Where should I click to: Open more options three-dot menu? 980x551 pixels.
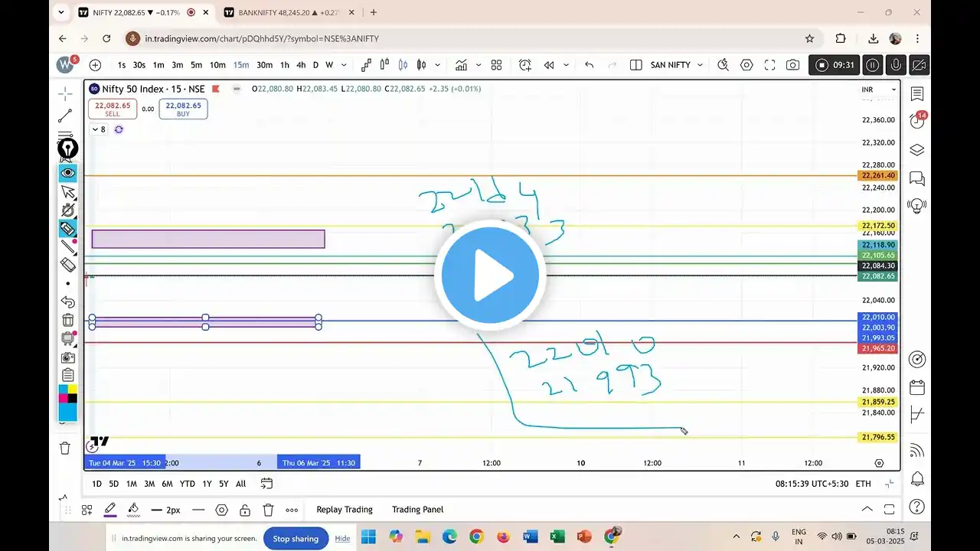coord(292,510)
